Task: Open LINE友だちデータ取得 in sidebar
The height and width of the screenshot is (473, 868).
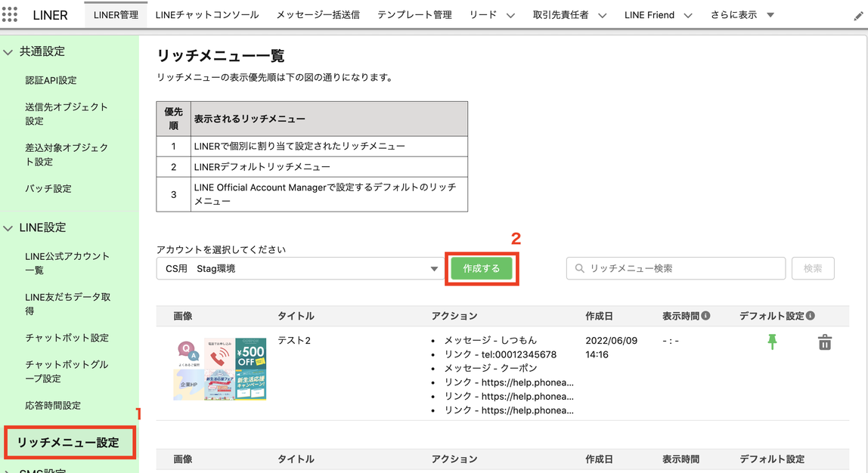Action: pos(67,304)
